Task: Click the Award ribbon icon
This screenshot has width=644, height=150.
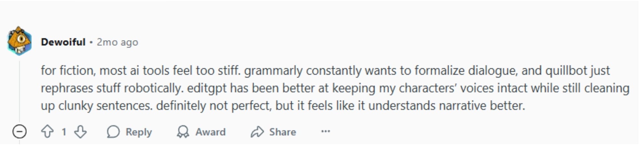Action: pyautogui.click(x=183, y=132)
